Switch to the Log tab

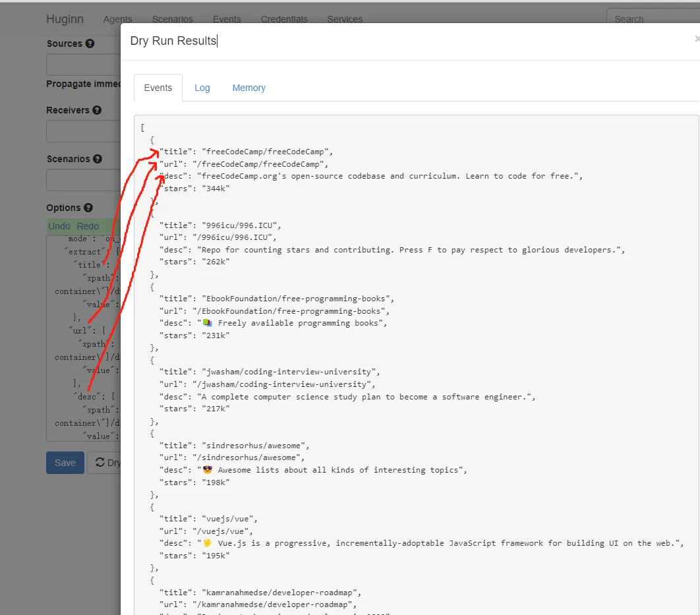202,88
